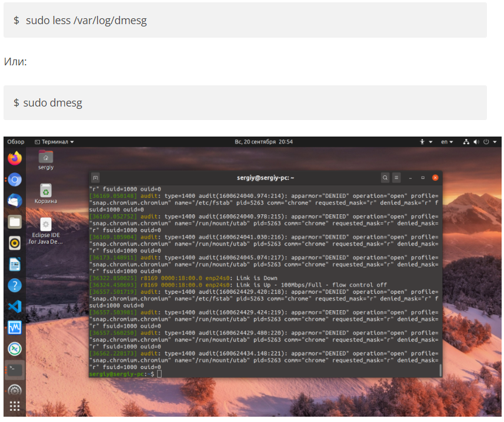Close the sergiy@sergiy-pc terminal window

(436, 178)
